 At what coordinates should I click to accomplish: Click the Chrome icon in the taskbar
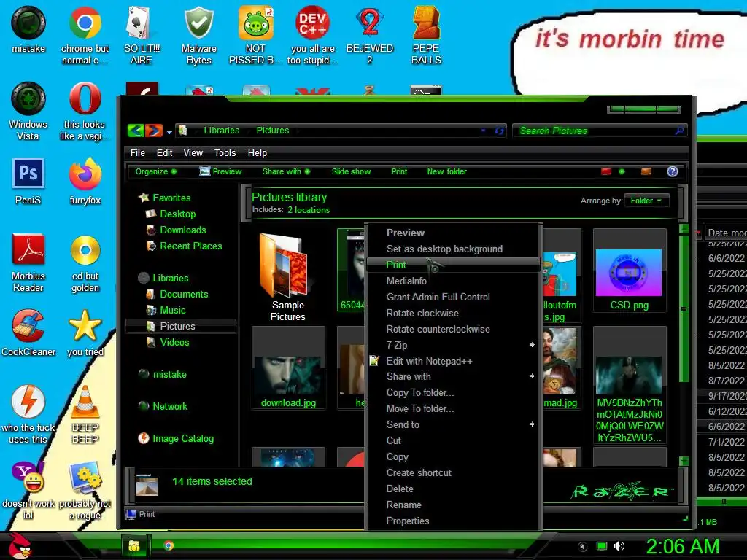coord(169,545)
